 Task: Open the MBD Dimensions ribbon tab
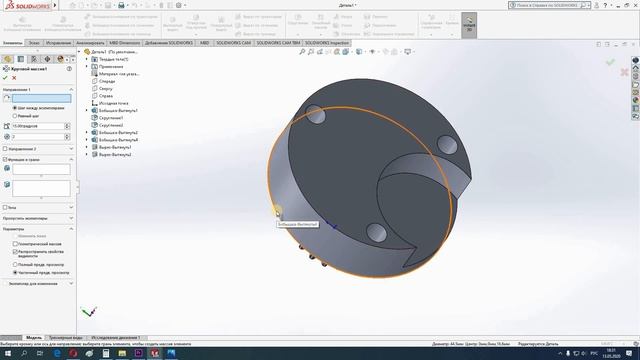coord(124,43)
